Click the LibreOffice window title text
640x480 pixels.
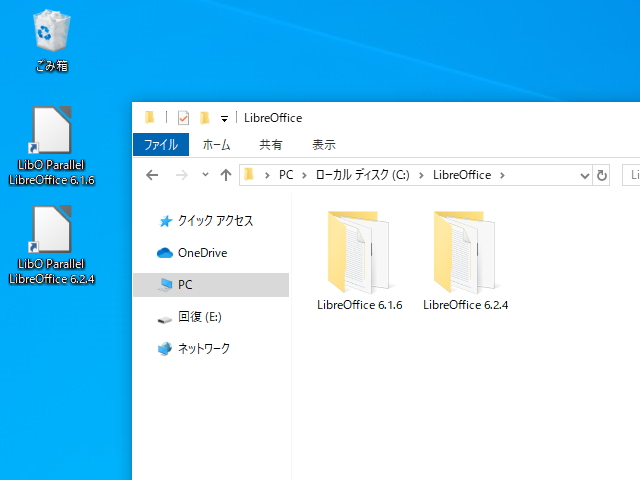click(273, 118)
